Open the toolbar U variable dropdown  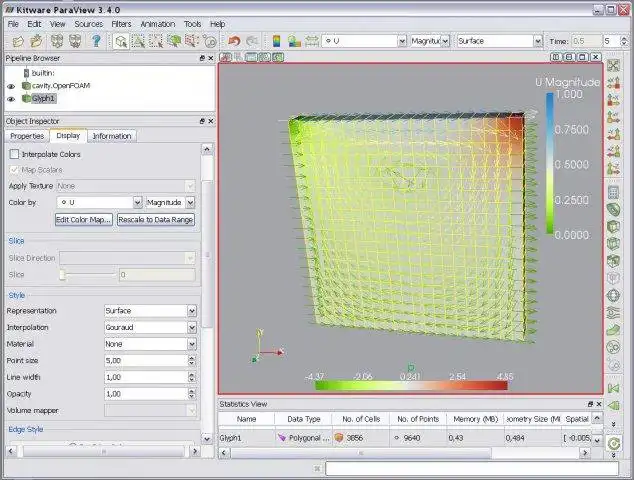[364, 41]
